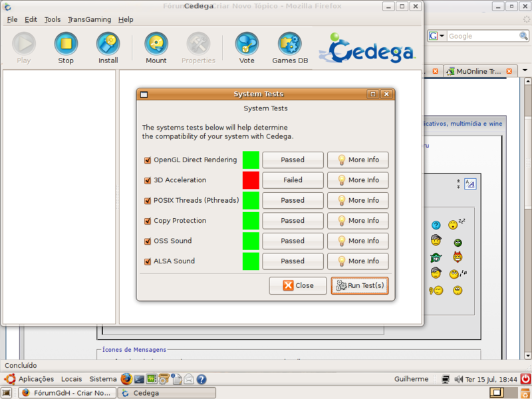
Task: Select the sleeping Zzz smiley in Firefox
Action: (456, 224)
